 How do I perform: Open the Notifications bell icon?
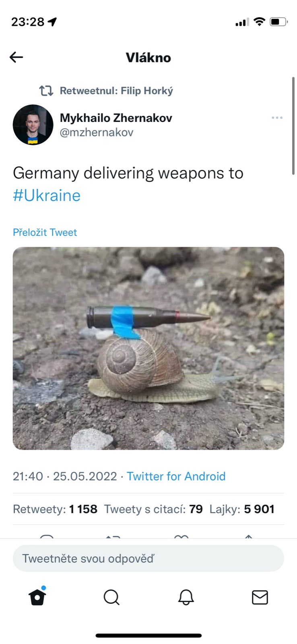coord(186,597)
